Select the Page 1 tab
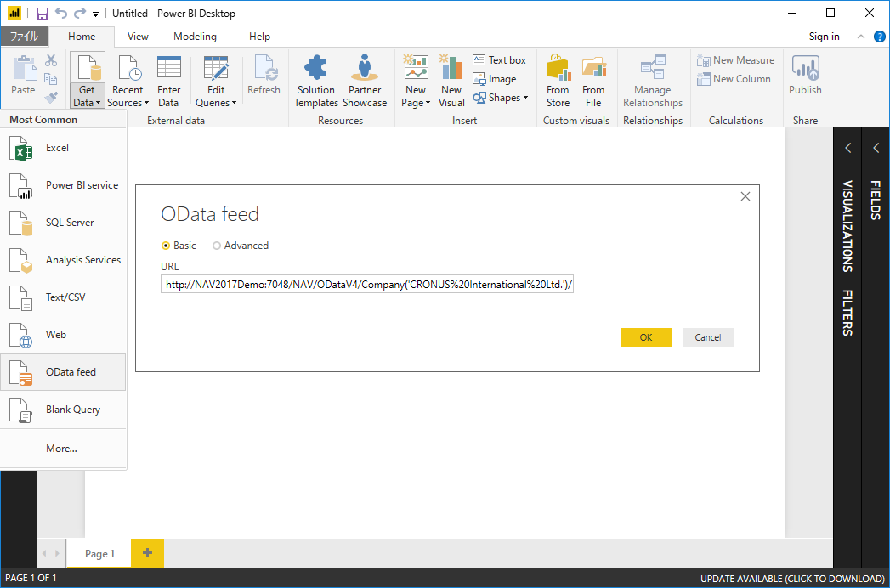890x588 pixels. [x=100, y=553]
